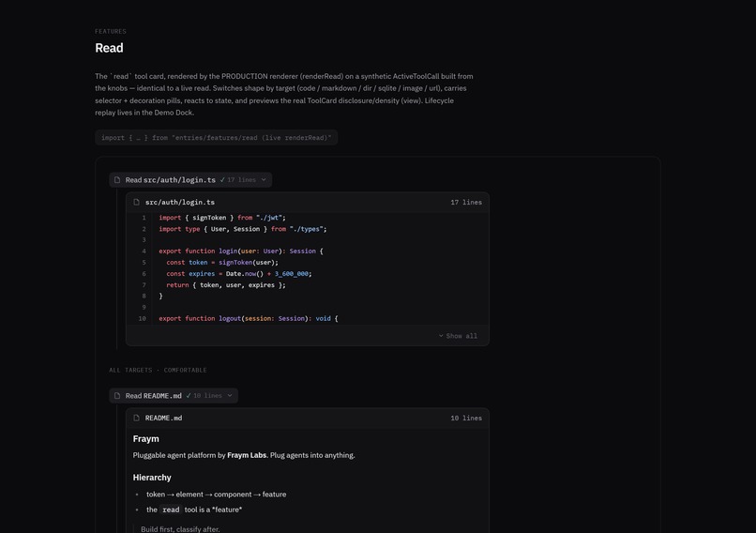
Task: Click the ALL TARGETS · COMFORTABLE label
Action: (158, 370)
